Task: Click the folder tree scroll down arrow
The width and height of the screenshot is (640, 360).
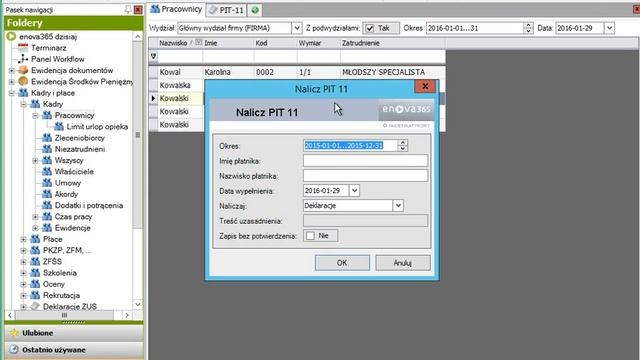Action: tap(138, 304)
